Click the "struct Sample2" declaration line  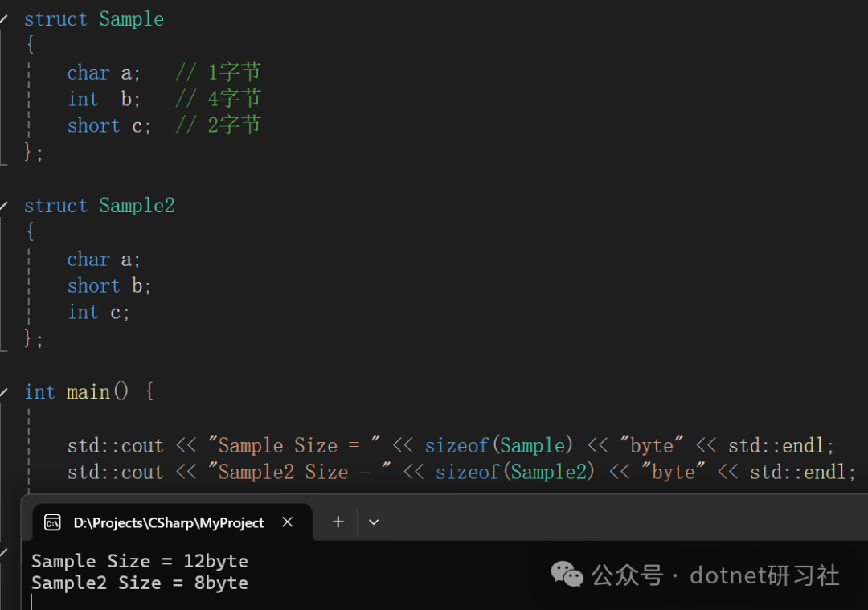pos(99,206)
